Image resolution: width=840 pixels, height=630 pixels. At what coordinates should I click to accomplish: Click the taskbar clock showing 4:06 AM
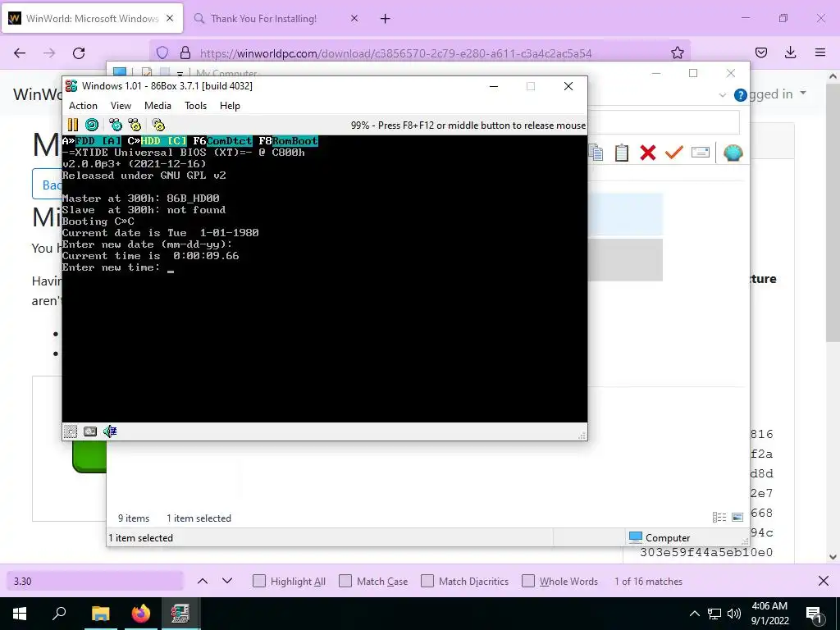[769, 614]
